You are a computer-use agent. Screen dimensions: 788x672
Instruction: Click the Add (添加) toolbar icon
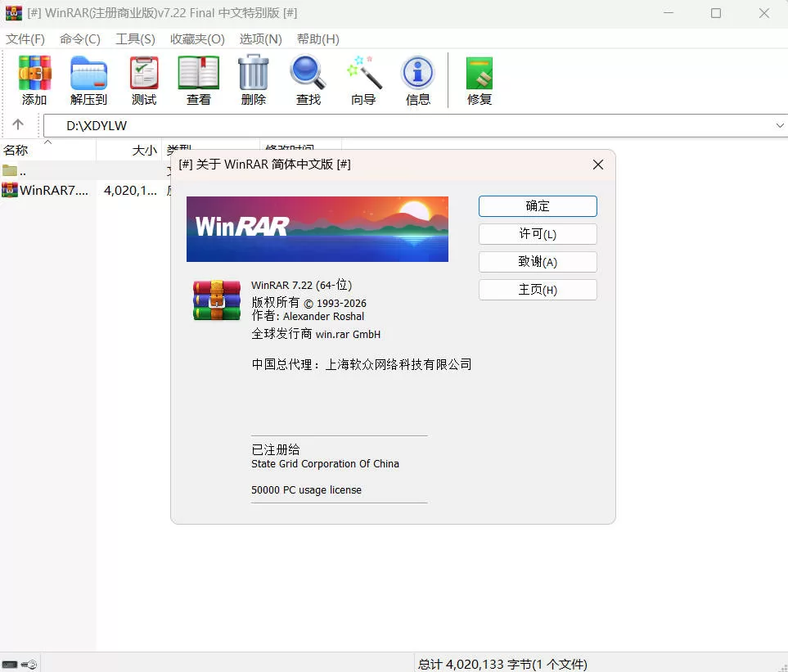pyautogui.click(x=34, y=73)
